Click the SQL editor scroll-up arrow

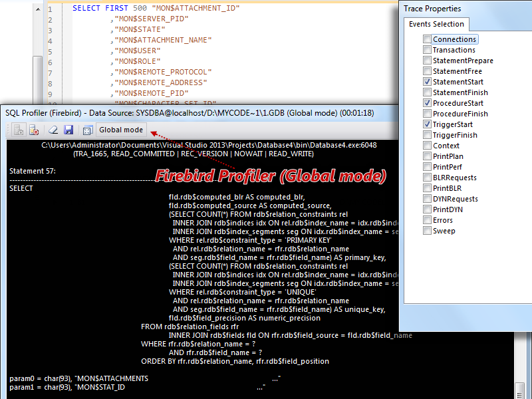tap(38, 9)
